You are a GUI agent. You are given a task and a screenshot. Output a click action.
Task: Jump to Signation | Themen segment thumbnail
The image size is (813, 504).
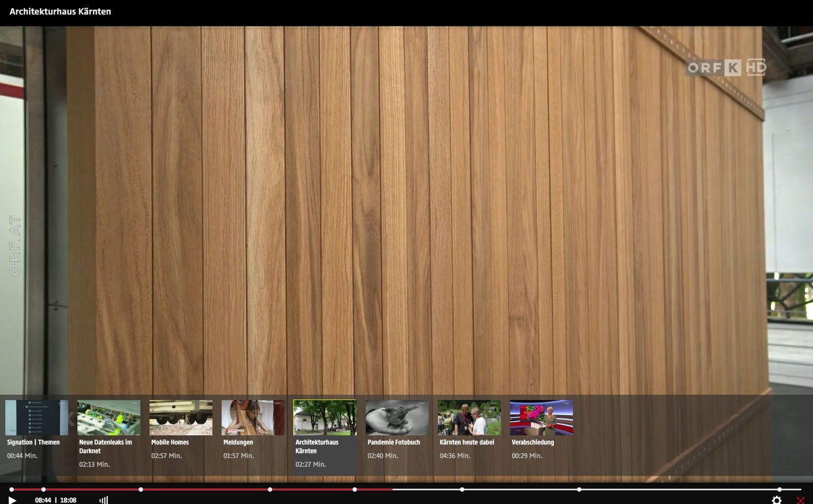[37, 418]
